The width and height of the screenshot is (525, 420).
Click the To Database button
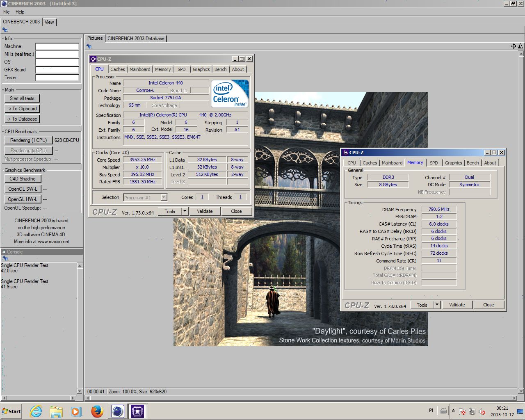click(22, 119)
